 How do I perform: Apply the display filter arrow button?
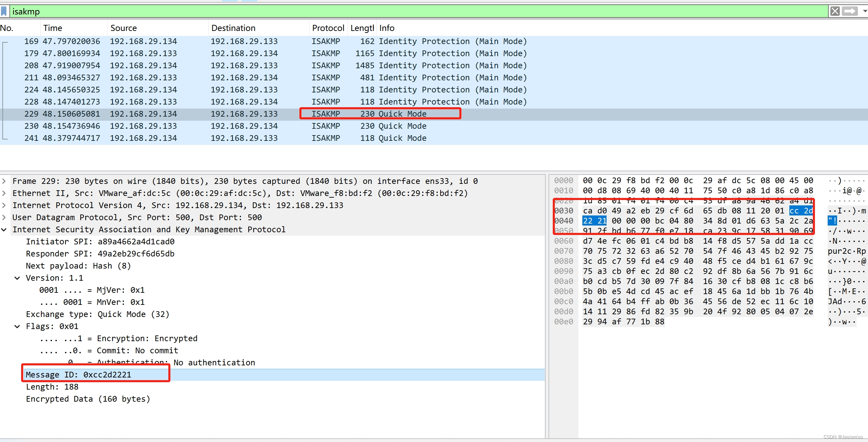click(x=850, y=11)
